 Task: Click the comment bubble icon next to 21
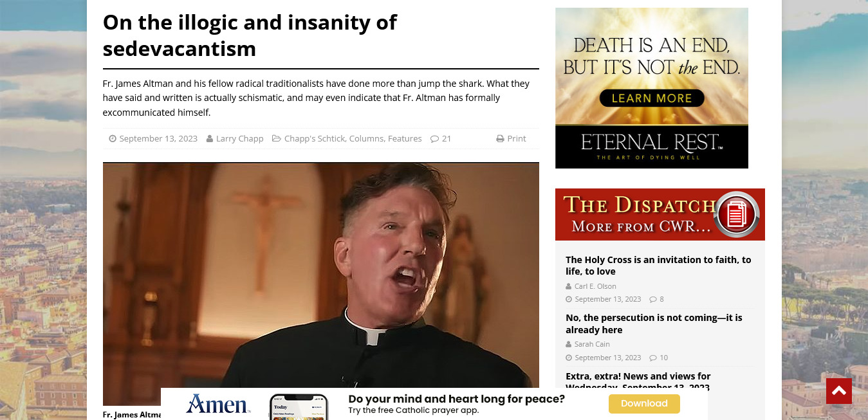(x=434, y=138)
